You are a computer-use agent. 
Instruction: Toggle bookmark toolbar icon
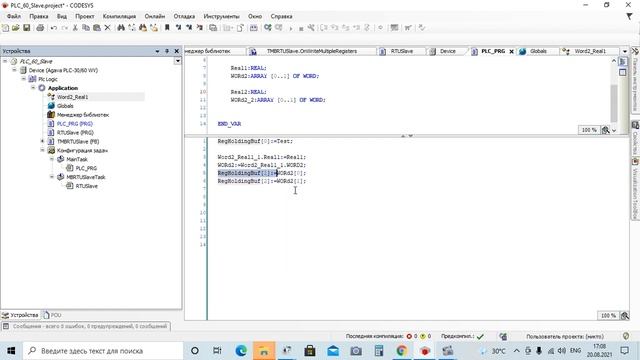click(167, 28)
